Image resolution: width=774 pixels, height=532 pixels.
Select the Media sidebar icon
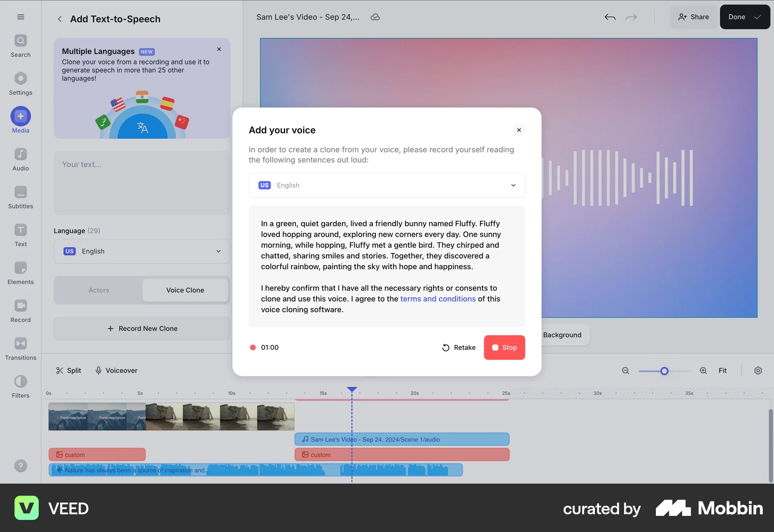click(x=20, y=120)
